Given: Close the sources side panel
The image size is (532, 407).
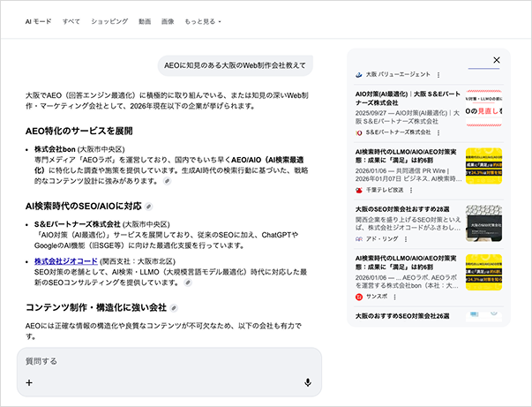Looking at the screenshot, I should 497,60.
